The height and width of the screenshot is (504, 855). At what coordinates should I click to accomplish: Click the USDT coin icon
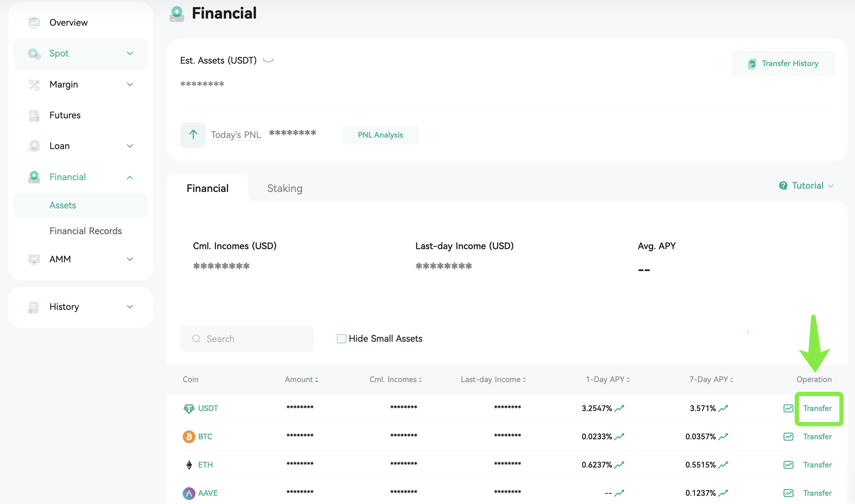point(189,408)
